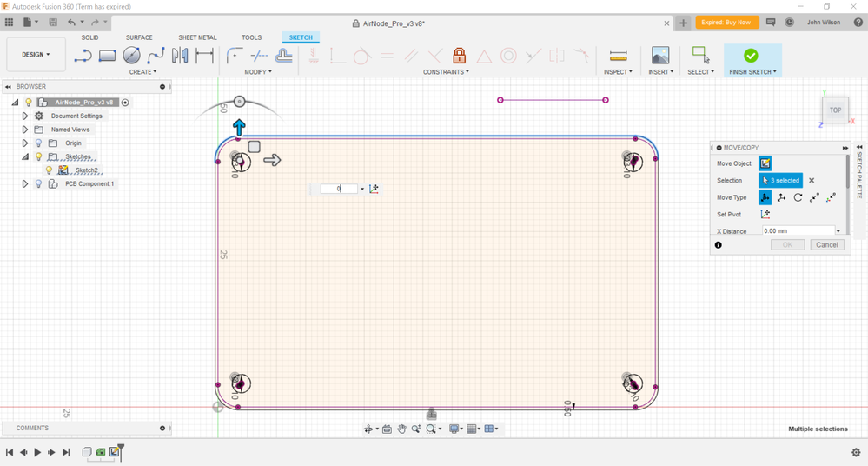Switch to the SURFACE tab
The width and height of the screenshot is (868, 466).
pyautogui.click(x=139, y=37)
